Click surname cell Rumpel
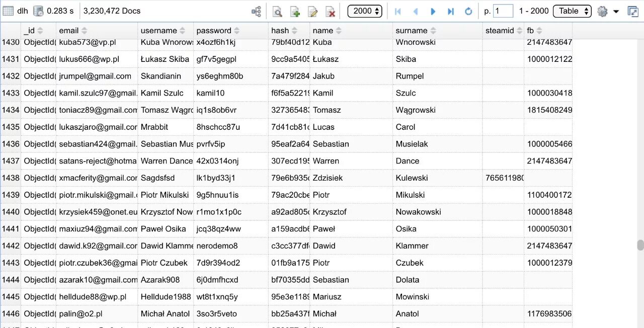Screen dimensions: 644x328 [x=438, y=76]
